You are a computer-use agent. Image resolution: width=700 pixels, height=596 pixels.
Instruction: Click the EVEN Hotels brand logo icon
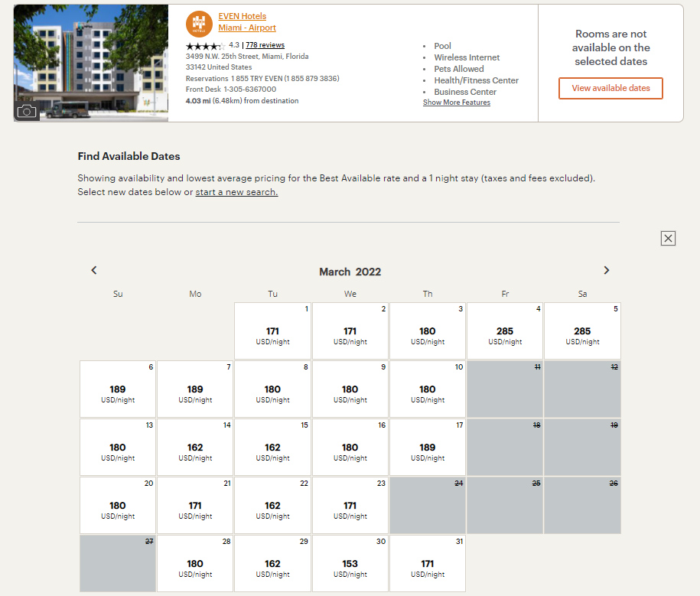pos(199,24)
